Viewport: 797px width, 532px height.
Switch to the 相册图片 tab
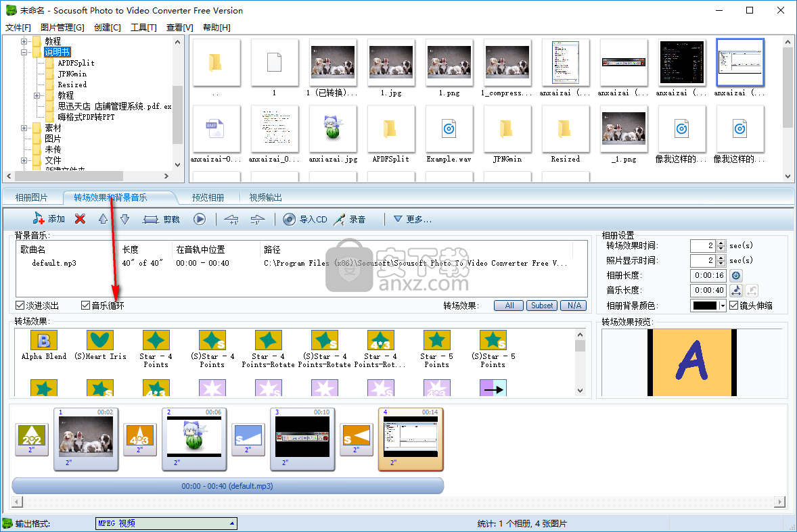click(x=32, y=197)
